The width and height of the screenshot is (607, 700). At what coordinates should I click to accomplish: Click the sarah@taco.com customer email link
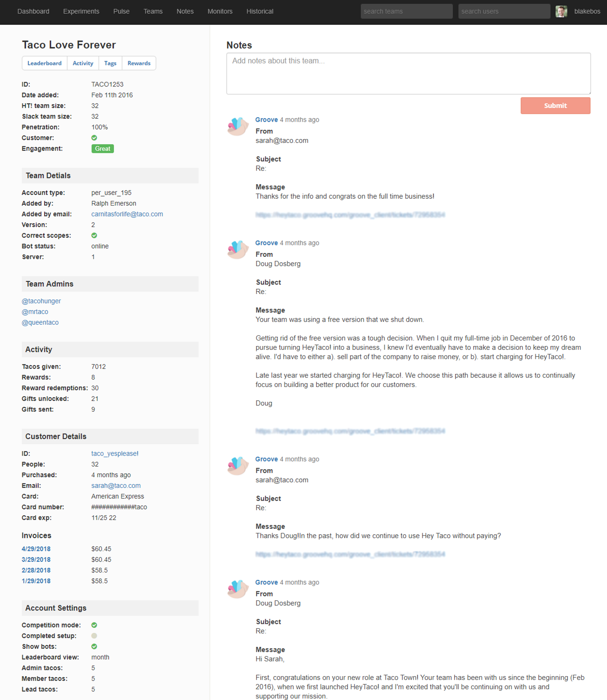coord(116,486)
